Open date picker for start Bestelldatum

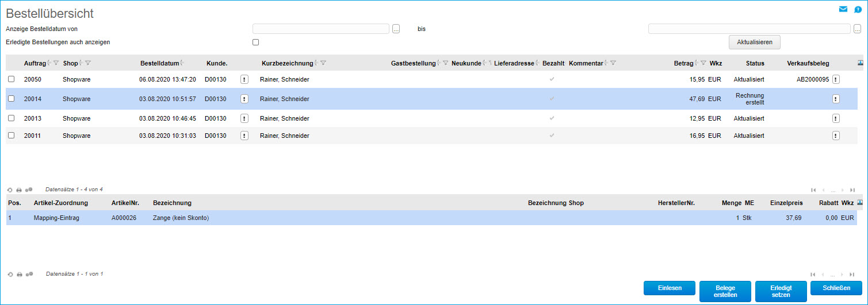[x=396, y=29]
